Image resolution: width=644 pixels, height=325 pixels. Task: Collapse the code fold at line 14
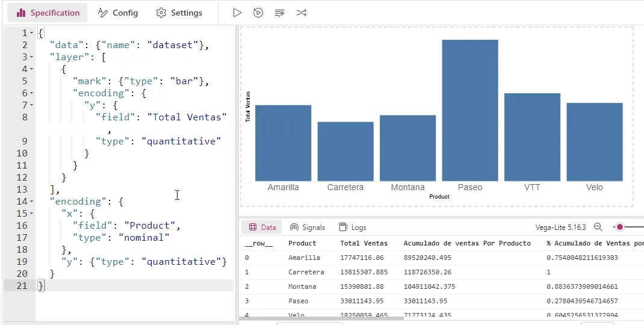point(32,202)
